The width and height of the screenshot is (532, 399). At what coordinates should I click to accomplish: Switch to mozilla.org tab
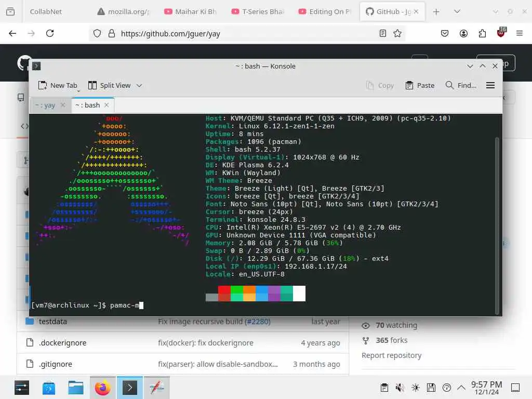pyautogui.click(x=124, y=11)
